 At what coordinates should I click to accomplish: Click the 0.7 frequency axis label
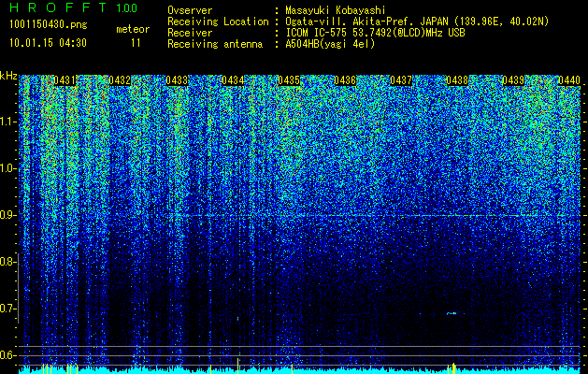(8, 309)
